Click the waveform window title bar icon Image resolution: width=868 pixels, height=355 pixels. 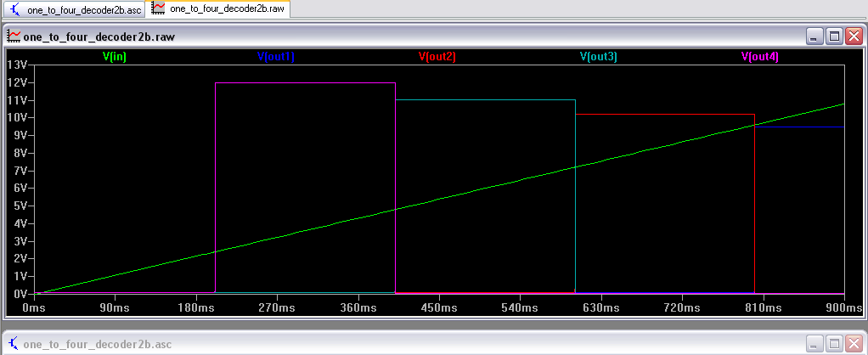click(x=14, y=37)
